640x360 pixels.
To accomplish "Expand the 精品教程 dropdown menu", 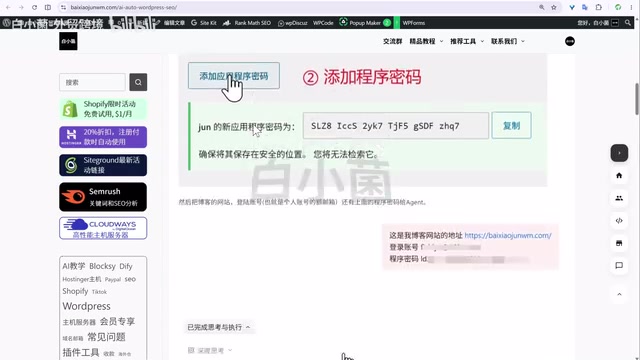I will pos(426,41).
